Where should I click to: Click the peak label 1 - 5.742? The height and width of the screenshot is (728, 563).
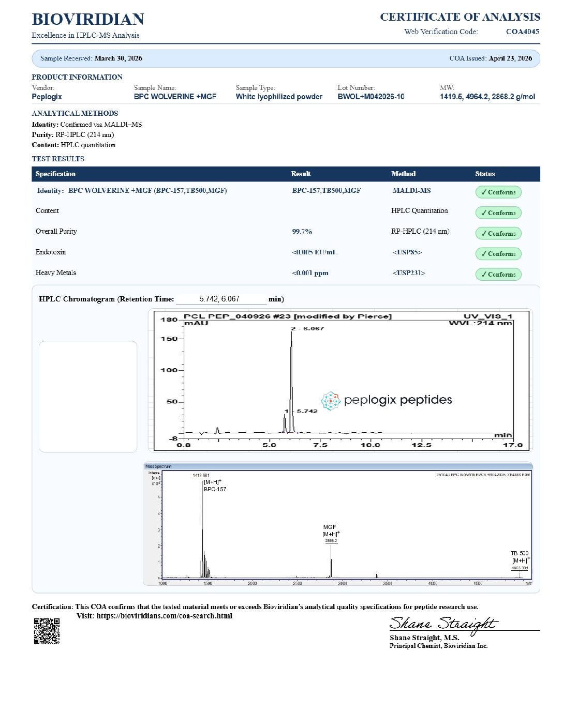[301, 411]
